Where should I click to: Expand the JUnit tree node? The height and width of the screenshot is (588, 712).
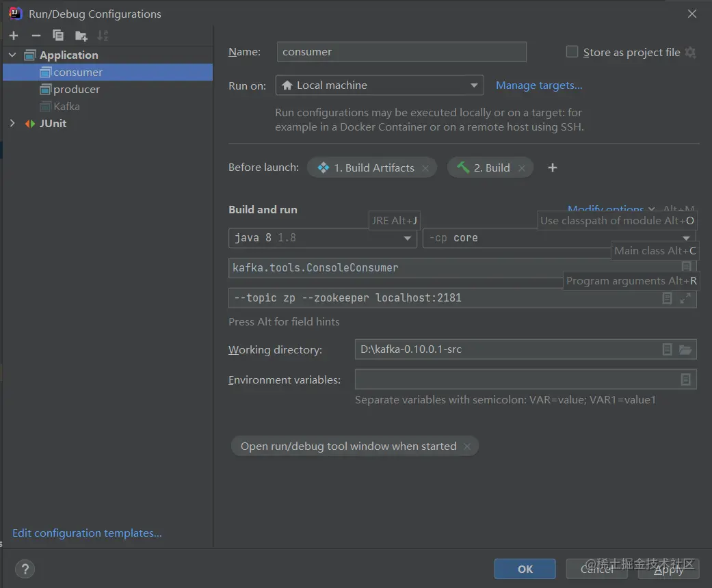click(x=12, y=123)
